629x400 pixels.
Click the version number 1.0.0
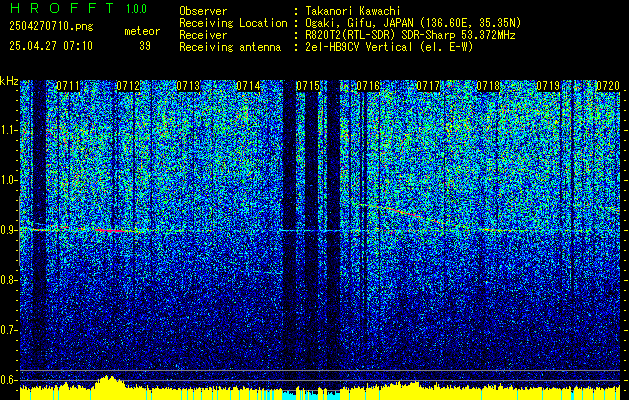(x=136, y=8)
